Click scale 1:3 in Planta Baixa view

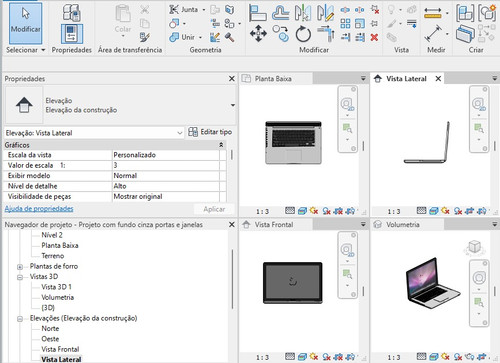(262, 211)
